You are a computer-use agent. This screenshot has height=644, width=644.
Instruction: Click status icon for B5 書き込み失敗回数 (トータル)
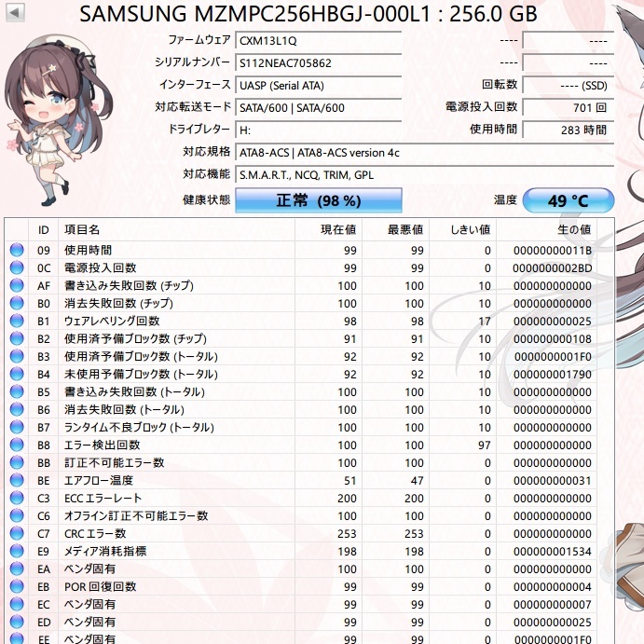pyautogui.click(x=17, y=391)
